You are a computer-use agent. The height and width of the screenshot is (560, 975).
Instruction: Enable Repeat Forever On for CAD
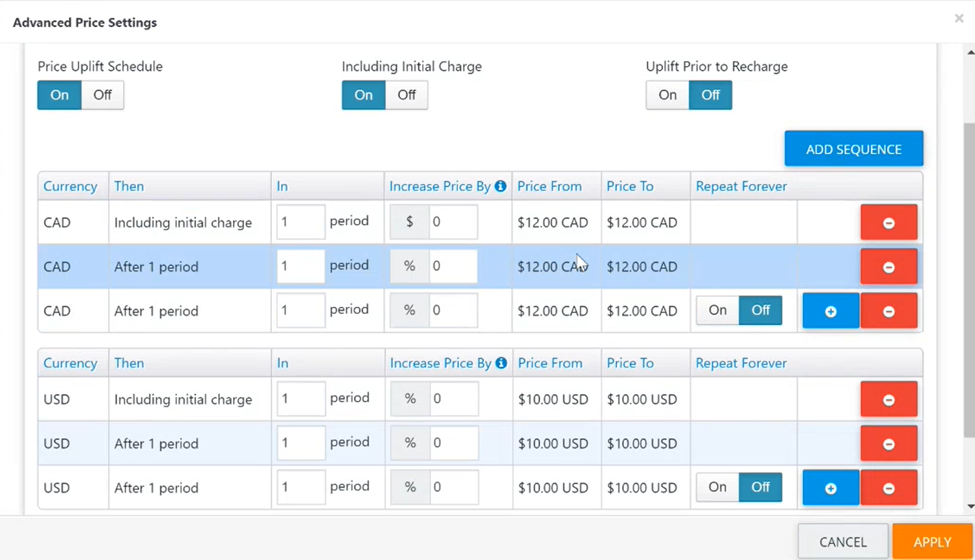tap(717, 310)
